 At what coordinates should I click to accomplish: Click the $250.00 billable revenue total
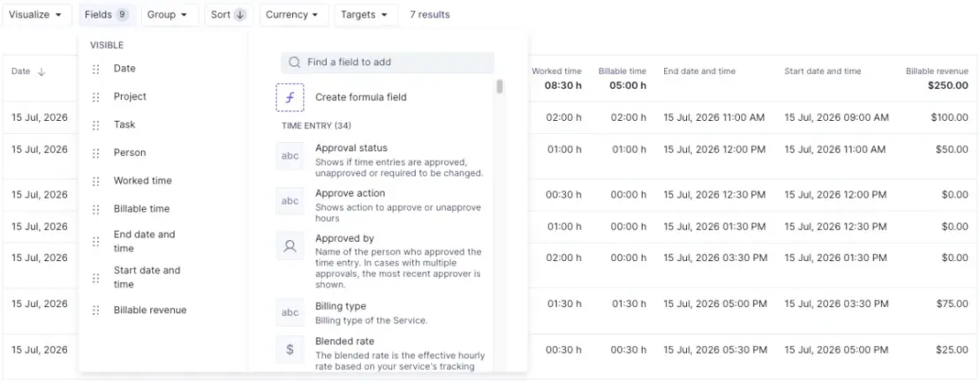tap(946, 85)
